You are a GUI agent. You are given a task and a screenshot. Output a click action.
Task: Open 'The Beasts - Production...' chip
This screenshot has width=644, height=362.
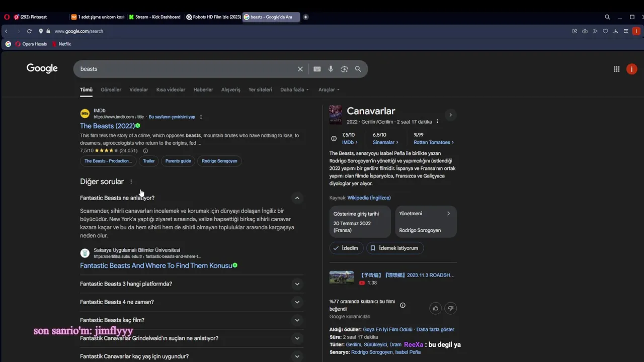(x=108, y=161)
